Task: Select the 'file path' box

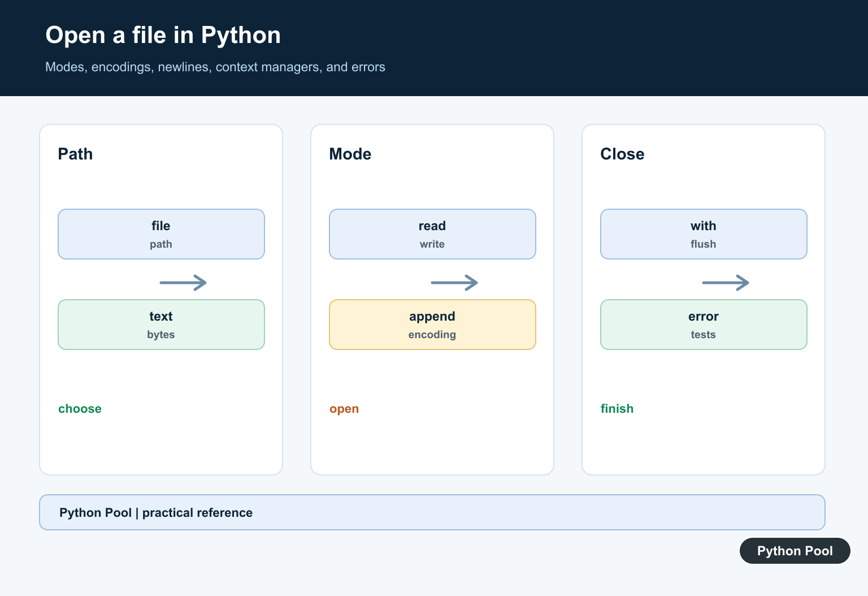Action: point(161,234)
